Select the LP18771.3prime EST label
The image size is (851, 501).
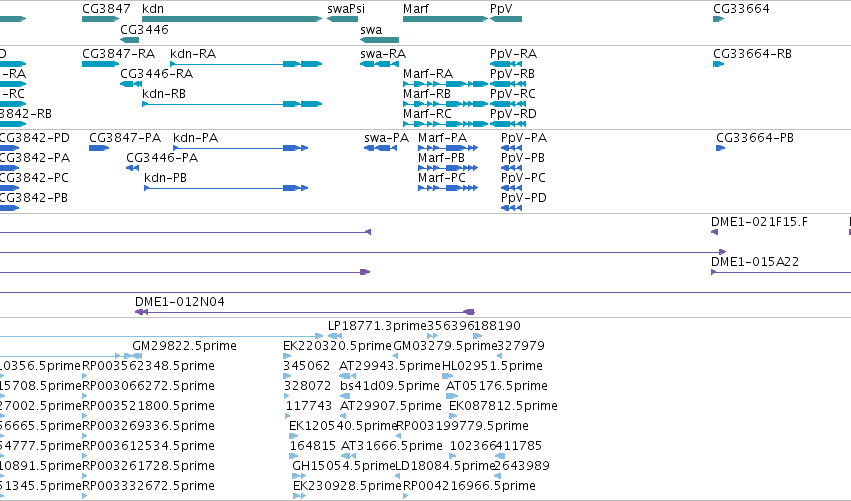tap(377, 326)
